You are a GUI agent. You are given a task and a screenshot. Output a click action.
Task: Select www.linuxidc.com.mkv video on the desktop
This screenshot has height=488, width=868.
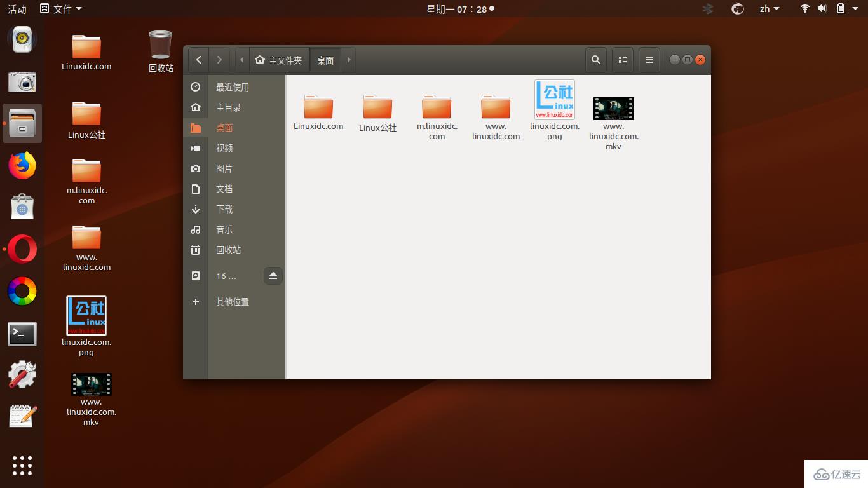pos(92,384)
